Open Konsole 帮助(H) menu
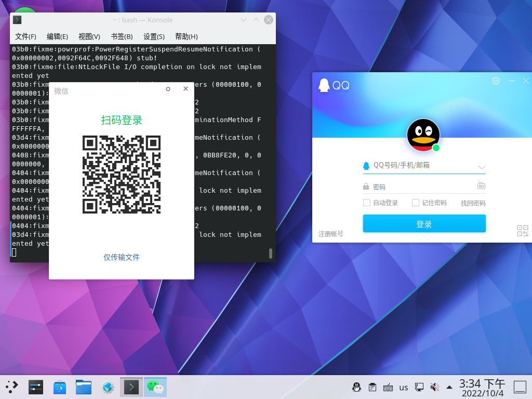 187,37
